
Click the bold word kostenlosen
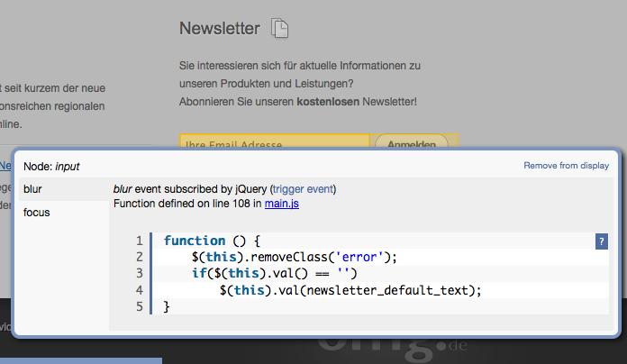[x=327, y=102]
